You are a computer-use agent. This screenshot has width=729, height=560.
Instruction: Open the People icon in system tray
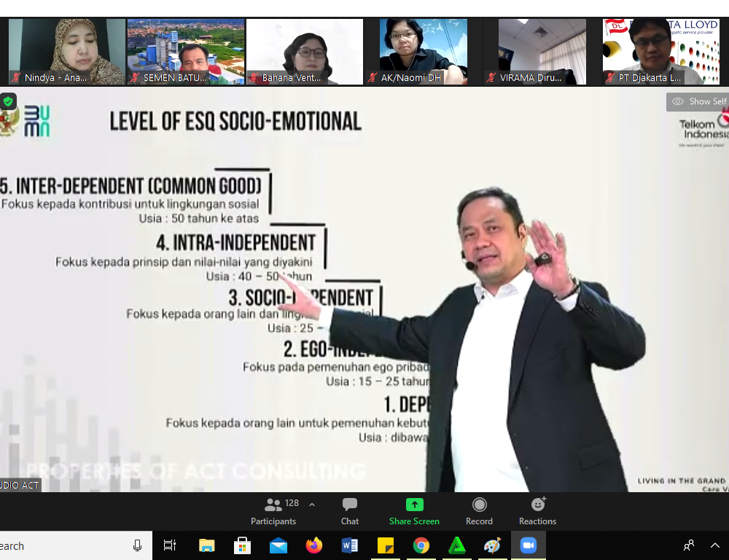[688, 545]
